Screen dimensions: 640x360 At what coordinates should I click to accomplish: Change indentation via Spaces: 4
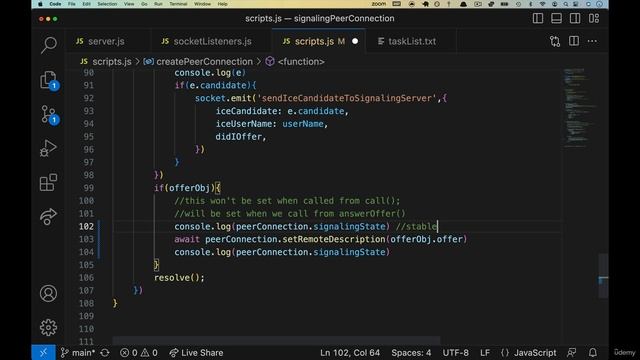(411, 353)
